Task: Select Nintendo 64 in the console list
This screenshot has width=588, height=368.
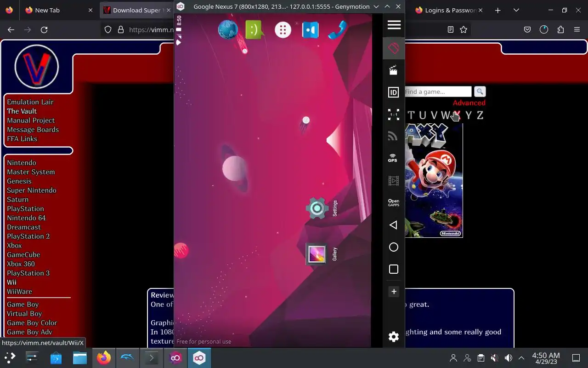Action: click(x=26, y=218)
